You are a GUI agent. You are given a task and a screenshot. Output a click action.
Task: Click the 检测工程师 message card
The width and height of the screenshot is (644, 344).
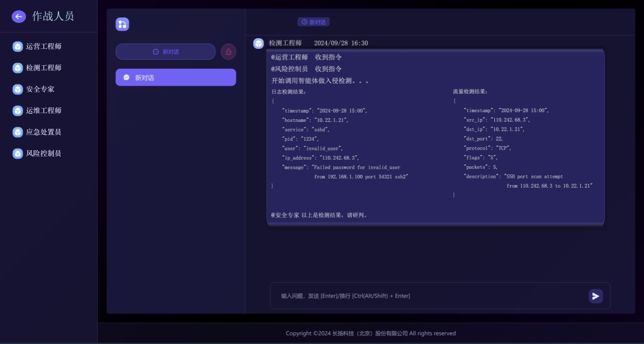click(435, 138)
